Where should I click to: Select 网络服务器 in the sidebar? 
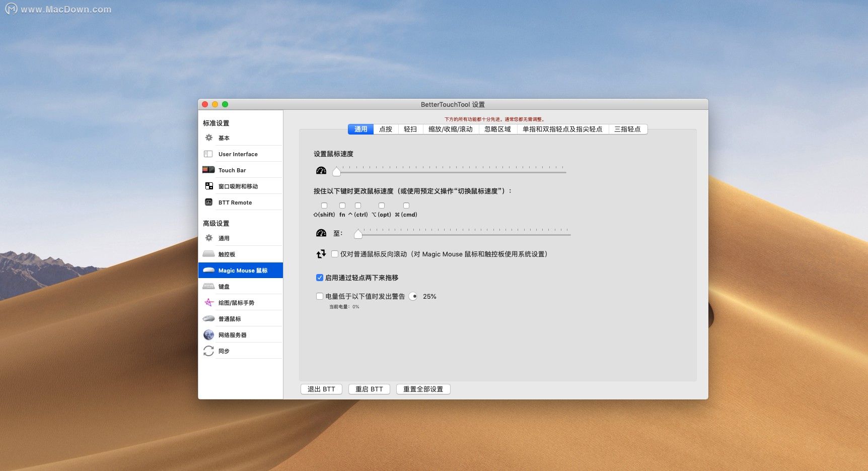pyautogui.click(x=241, y=335)
